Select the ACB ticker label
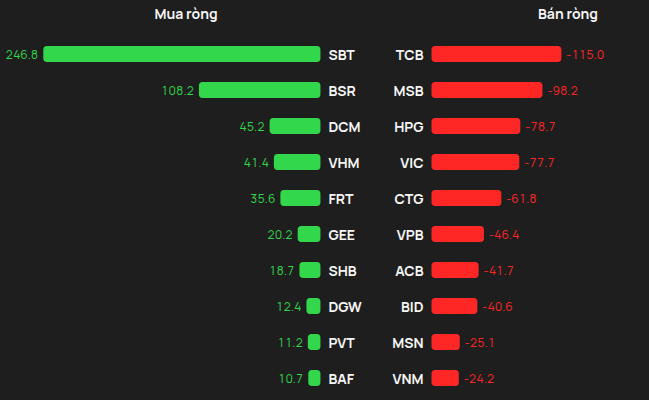The image size is (649, 400). pos(409,271)
